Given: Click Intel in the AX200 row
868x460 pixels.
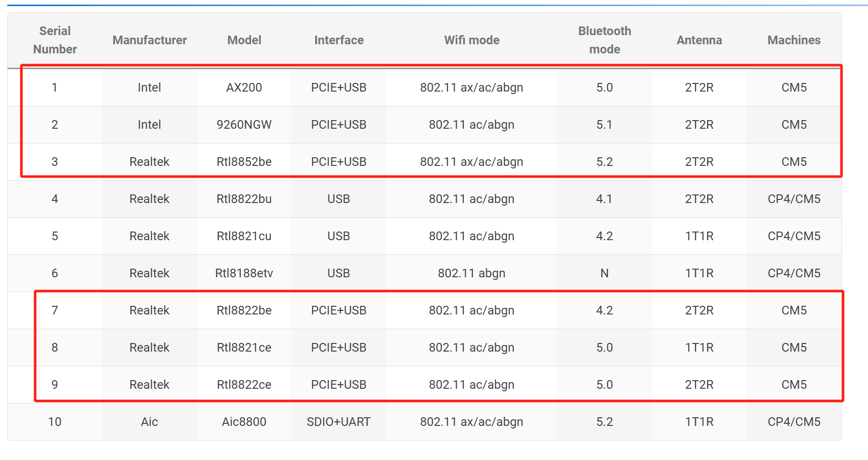Looking at the screenshot, I should (150, 88).
